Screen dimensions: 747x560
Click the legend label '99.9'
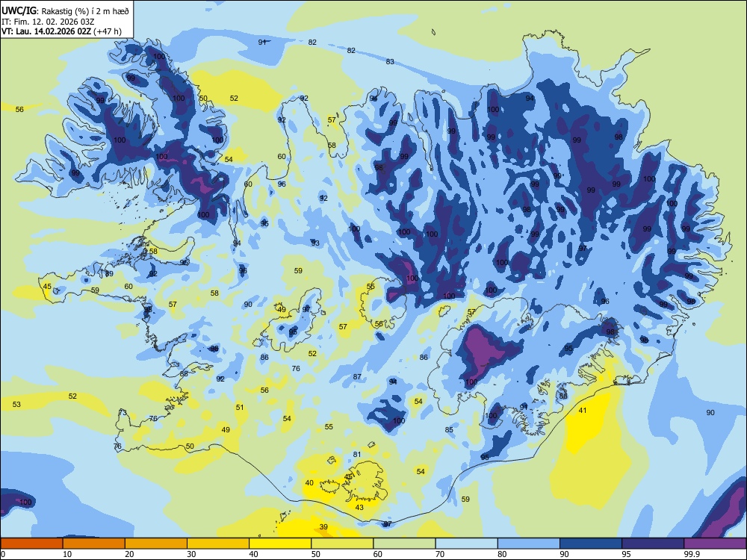[x=692, y=554]
